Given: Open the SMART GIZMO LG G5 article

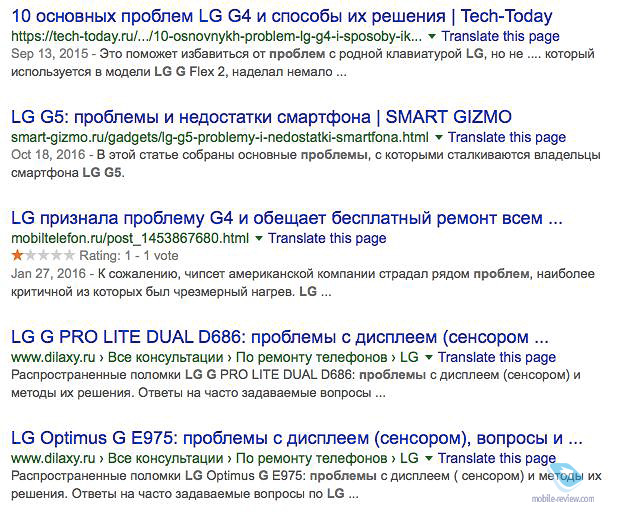Looking at the screenshot, I should pos(261,117).
